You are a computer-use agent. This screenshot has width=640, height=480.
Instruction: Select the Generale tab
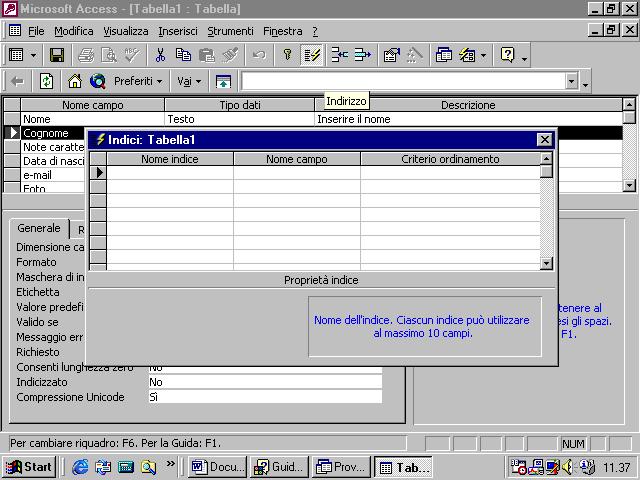pos(39,228)
